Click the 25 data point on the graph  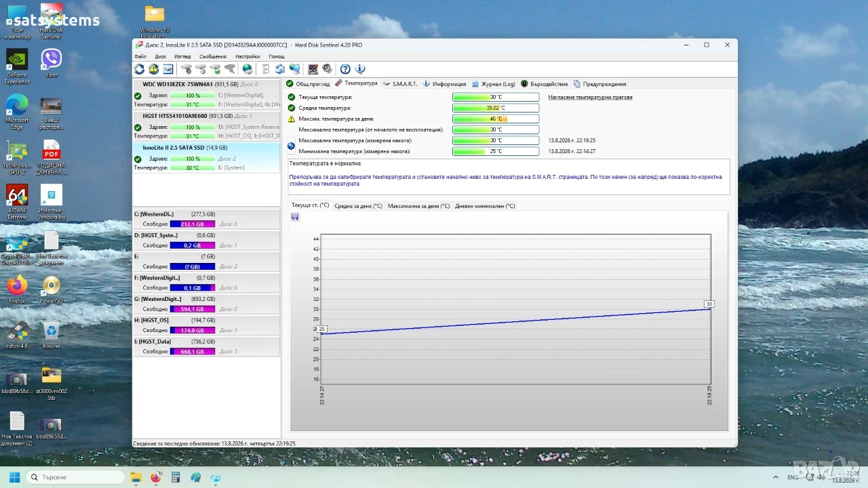322,329
